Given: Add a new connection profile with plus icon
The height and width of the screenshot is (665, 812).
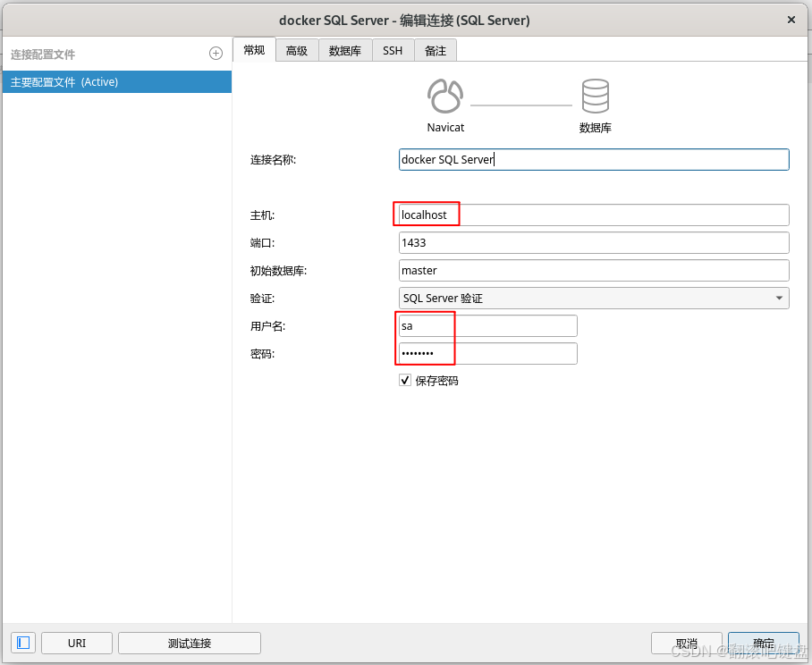Looking at the screenshot, I should click(216, 54).
